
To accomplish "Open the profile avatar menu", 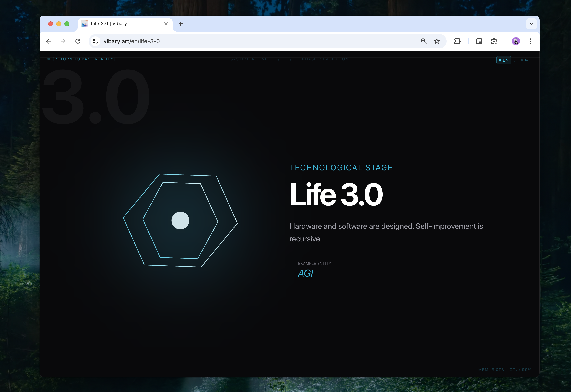I will (x=516, y=41).
